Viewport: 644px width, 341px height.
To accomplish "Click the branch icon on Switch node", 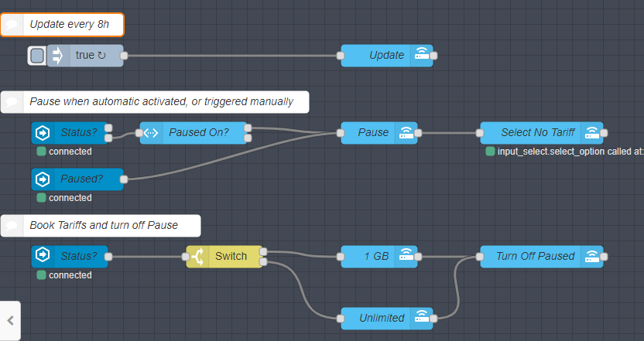I will (197, 257).
